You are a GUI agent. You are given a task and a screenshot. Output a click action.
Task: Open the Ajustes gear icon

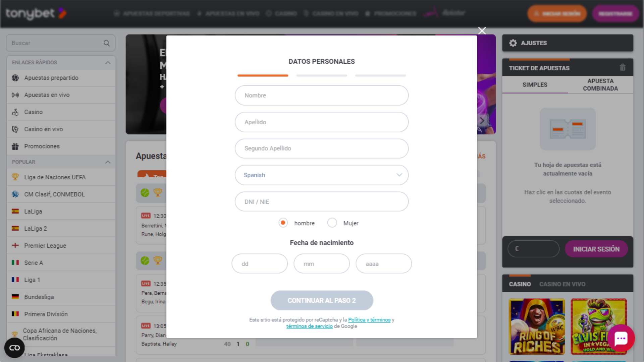point(513,43)
